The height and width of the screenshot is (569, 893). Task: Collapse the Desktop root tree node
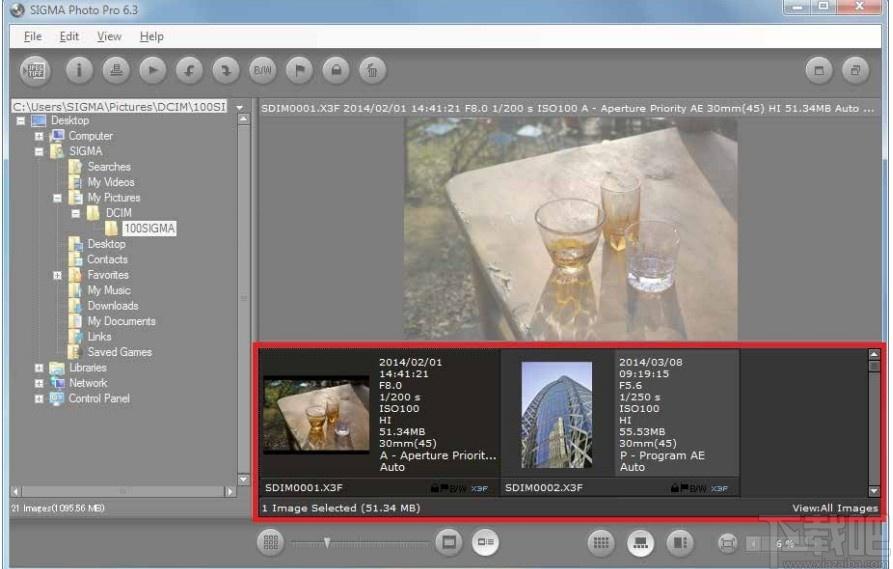pyautogui.click(x=21, y=121)
